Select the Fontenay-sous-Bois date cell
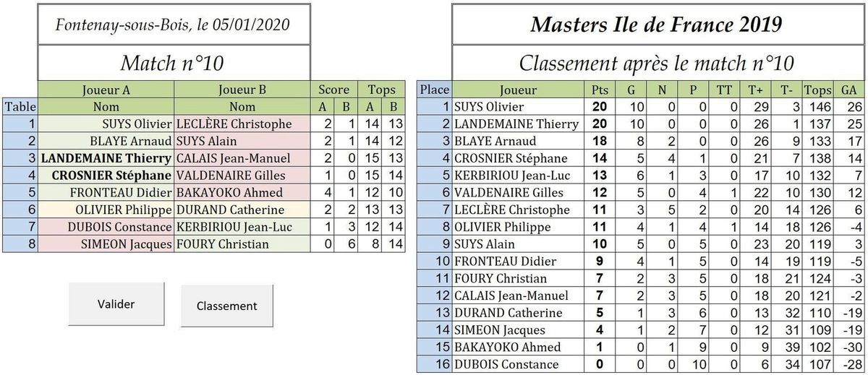 tap(174, 25)
